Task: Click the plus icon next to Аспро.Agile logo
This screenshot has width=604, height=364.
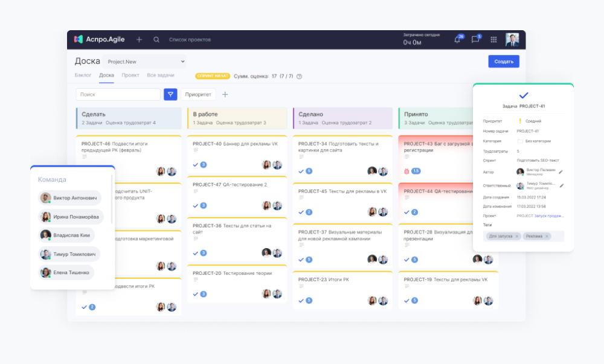Action: coord(139,39)
